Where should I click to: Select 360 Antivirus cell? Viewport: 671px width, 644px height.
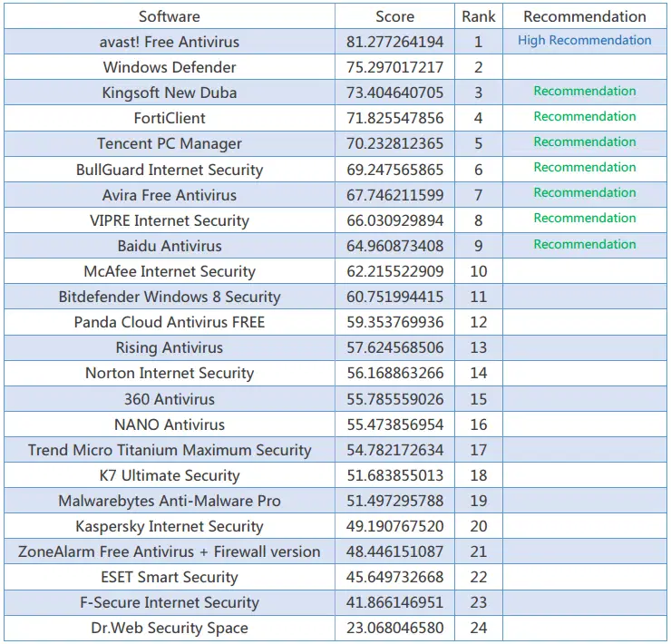click(x=170, y=399)
